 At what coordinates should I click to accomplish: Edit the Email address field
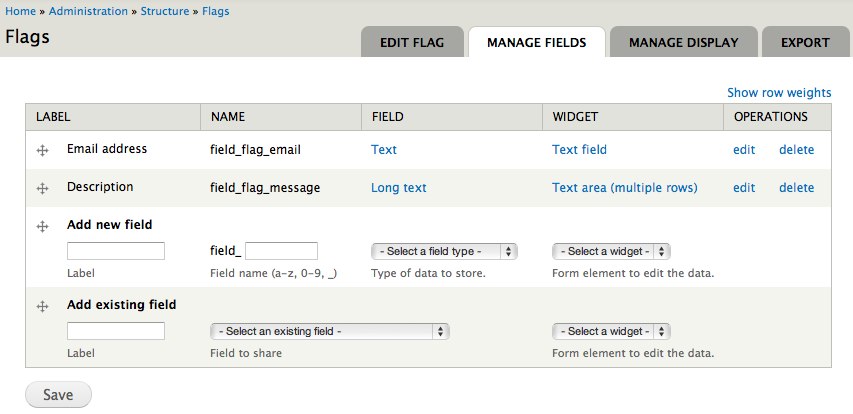[x=744, y=150]
